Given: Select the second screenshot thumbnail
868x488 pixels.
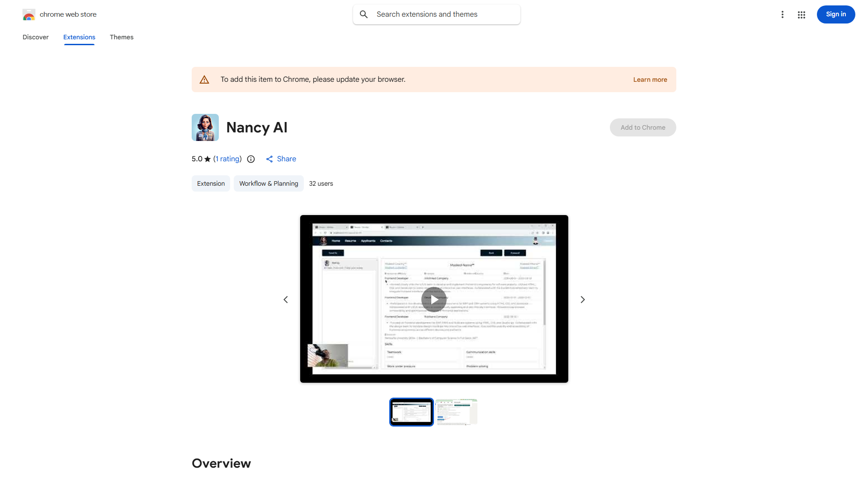Looking at the screenshot, I should click(x=457, y=412).
